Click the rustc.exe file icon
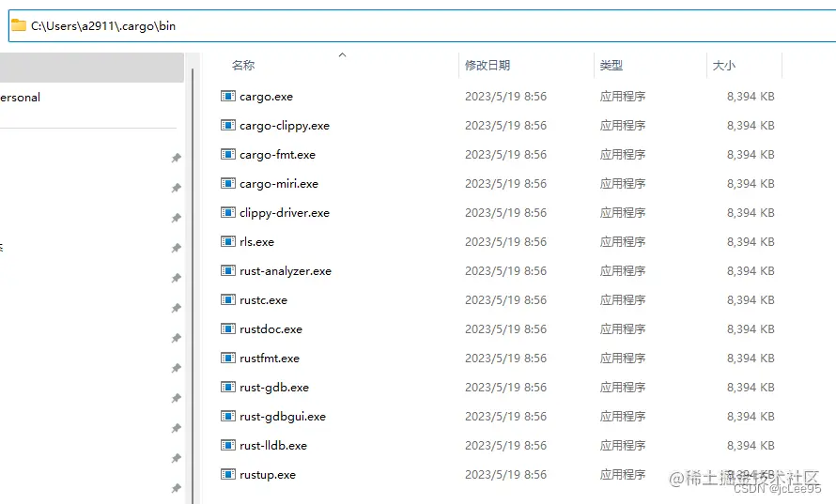836x504 pixels. [228, 299]
